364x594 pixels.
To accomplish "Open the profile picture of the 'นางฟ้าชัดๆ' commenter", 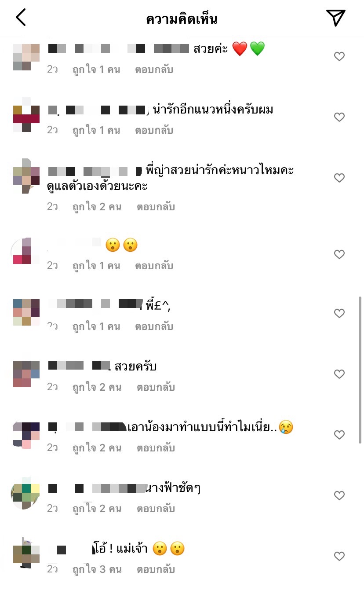I will [x=25, y=495].
